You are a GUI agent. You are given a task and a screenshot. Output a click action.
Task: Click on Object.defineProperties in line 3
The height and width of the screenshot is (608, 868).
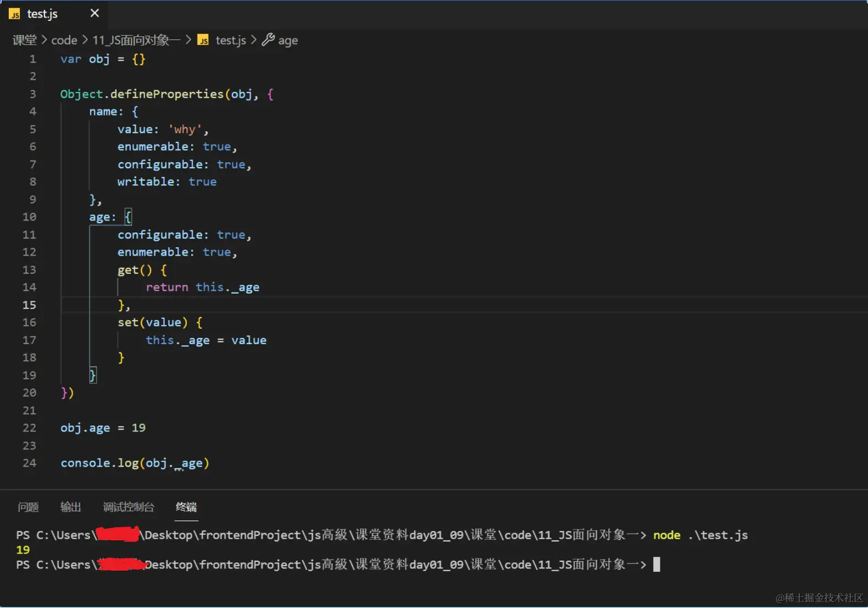(142, 94)
